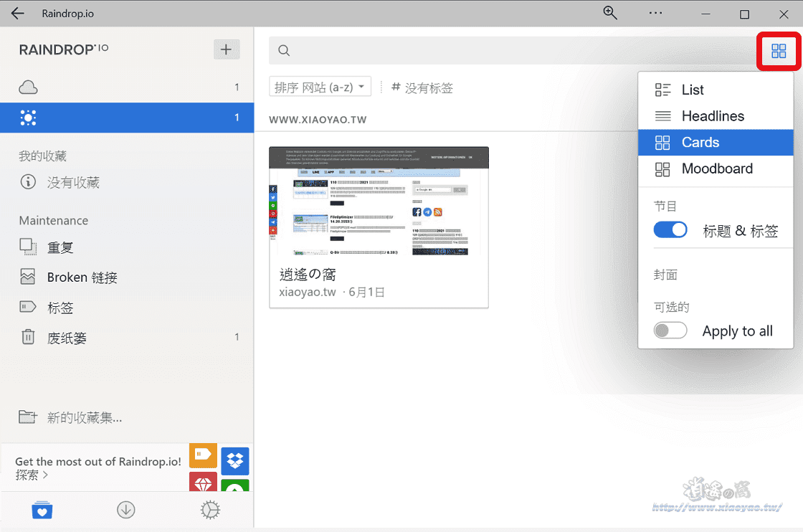Click the xiaoyao.tw domain text

(x=308, y=293)
